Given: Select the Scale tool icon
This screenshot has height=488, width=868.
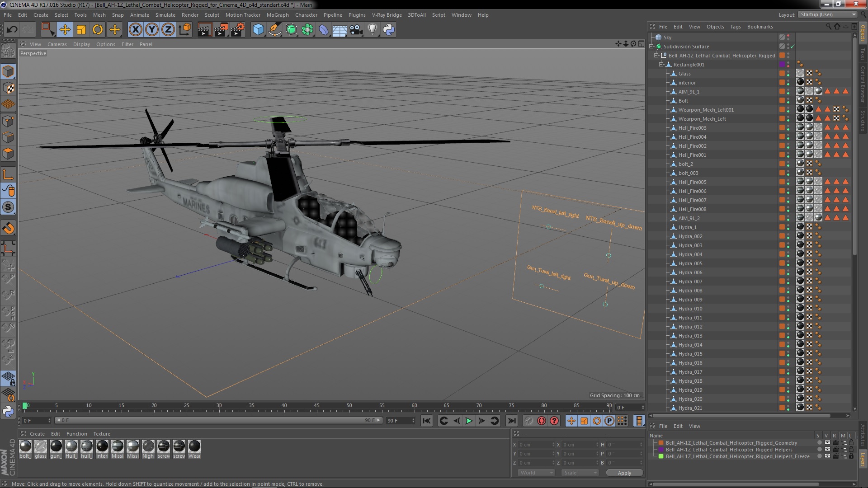Looking at the screenshot, I should click(x=81, y=30).
